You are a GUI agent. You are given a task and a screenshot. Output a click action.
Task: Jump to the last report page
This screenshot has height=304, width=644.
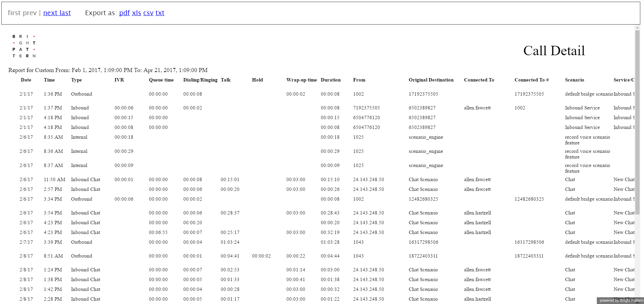65,13
